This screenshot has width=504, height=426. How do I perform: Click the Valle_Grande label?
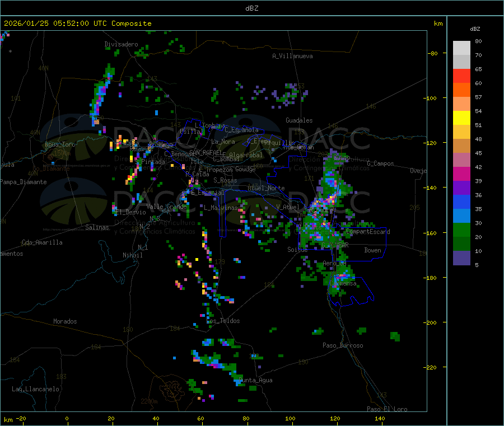(x=166, y=206)
